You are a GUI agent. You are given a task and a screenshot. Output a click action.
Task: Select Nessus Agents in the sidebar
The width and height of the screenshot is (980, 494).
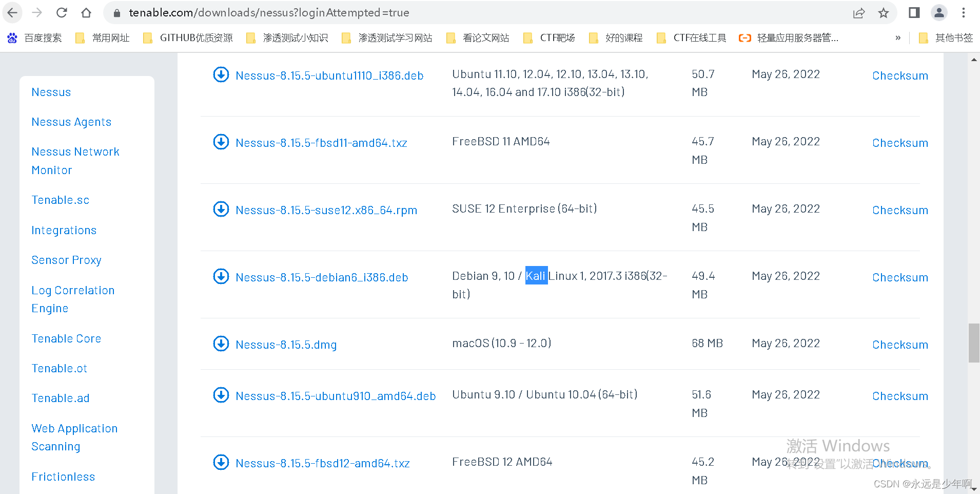click(71, 122)
